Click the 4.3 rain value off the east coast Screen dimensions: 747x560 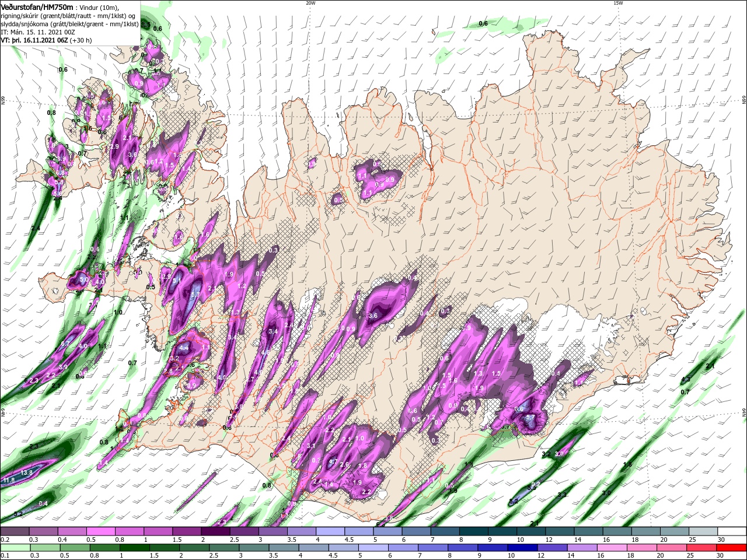coord(686,380)
